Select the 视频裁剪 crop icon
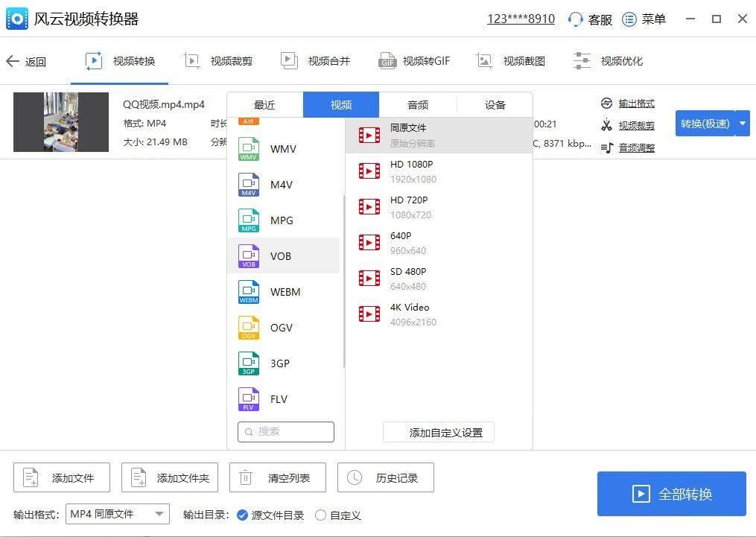Image resolution: width=756 pixels, height=537 pixels. click(192, 61)
